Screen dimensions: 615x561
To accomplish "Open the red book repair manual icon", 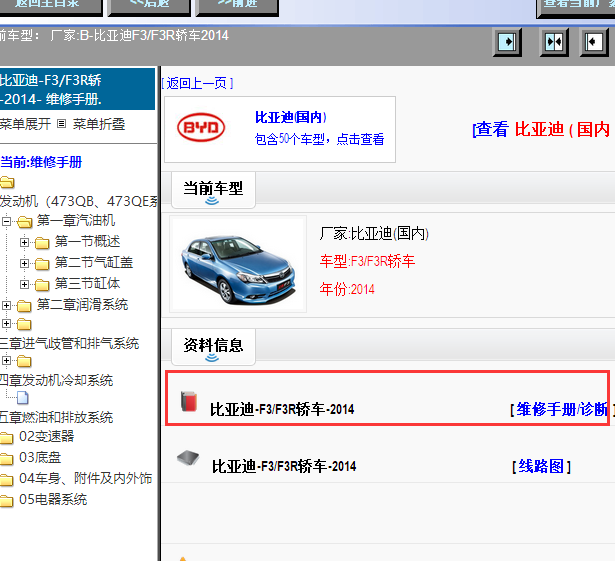I will click(x=189, y=401).
